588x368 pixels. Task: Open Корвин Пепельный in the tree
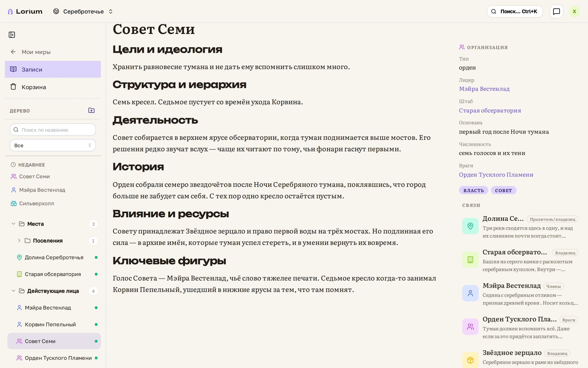point(54,324)
